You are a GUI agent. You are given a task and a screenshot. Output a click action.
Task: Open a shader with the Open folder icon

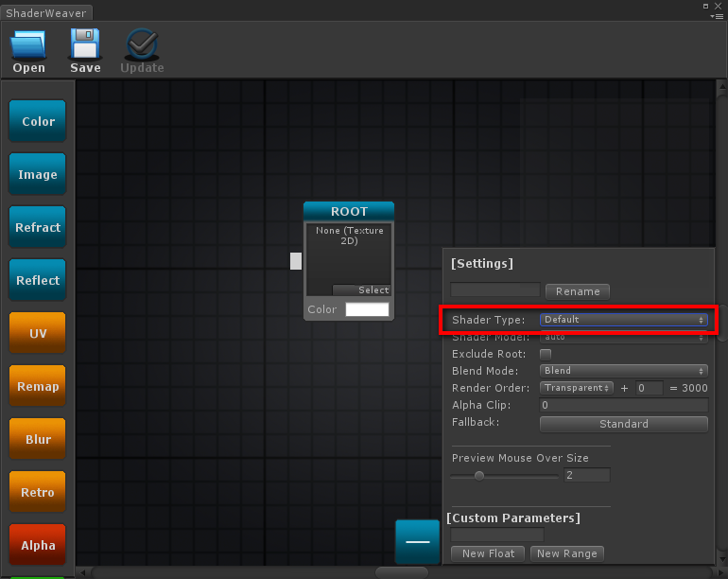[28, 44]
